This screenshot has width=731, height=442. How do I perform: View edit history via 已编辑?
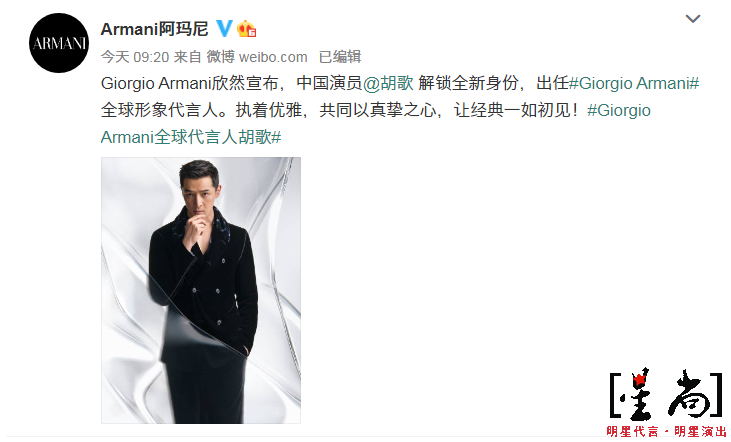pos(339,57)
